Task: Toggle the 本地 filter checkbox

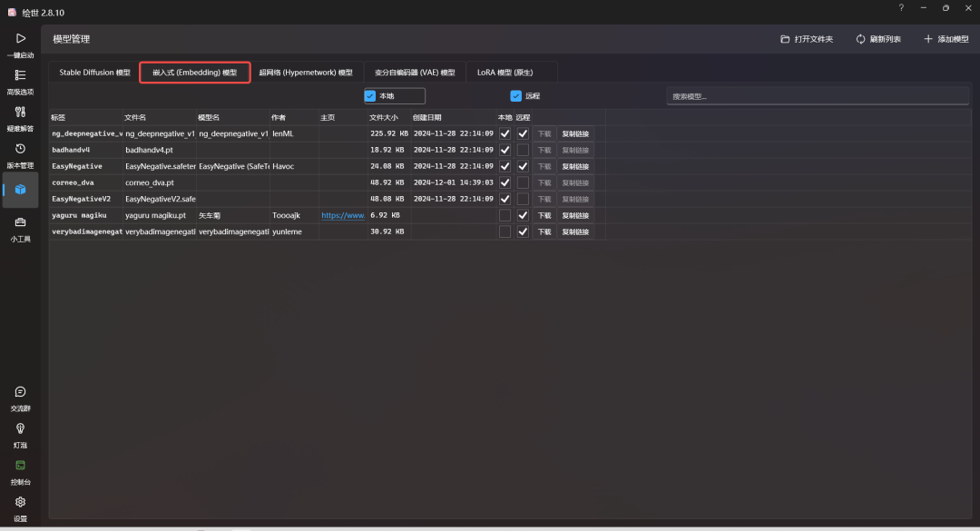Action: pos(370,96)
